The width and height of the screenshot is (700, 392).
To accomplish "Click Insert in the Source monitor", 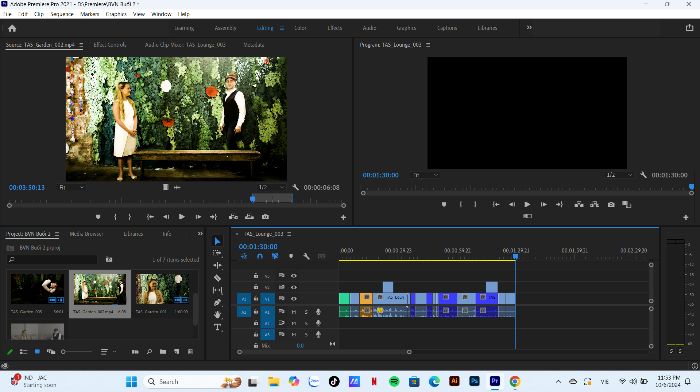I will pyautogui.click(x=233, y=217).
